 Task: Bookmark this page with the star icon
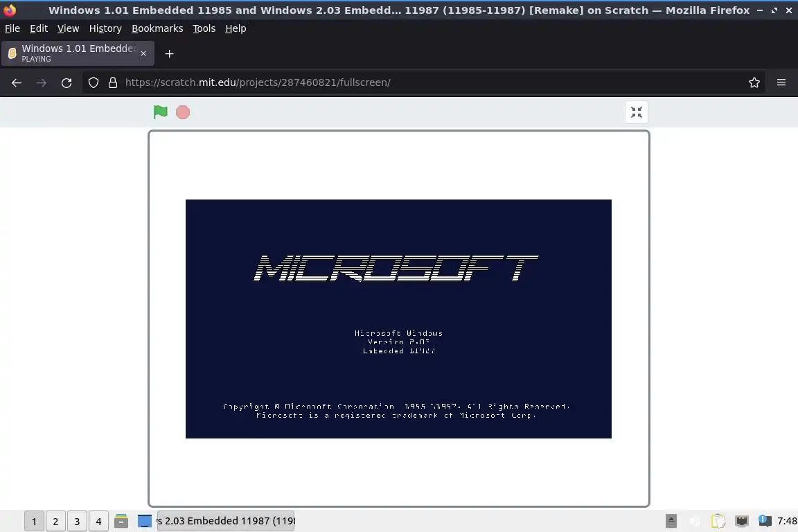click(754, 82)
